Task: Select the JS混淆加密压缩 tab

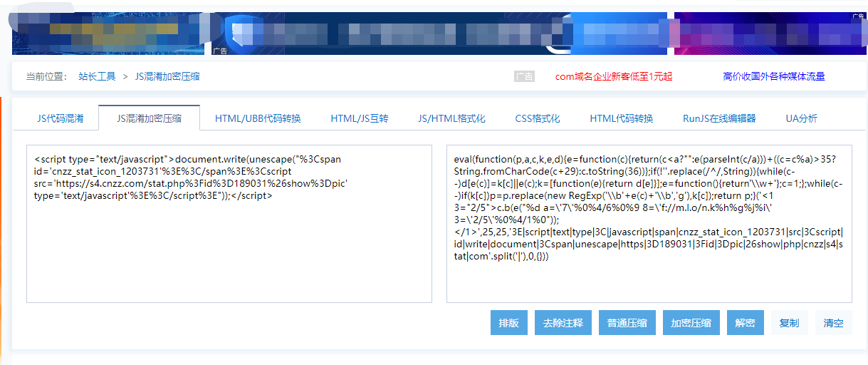Action: click(x=149, y=118)
